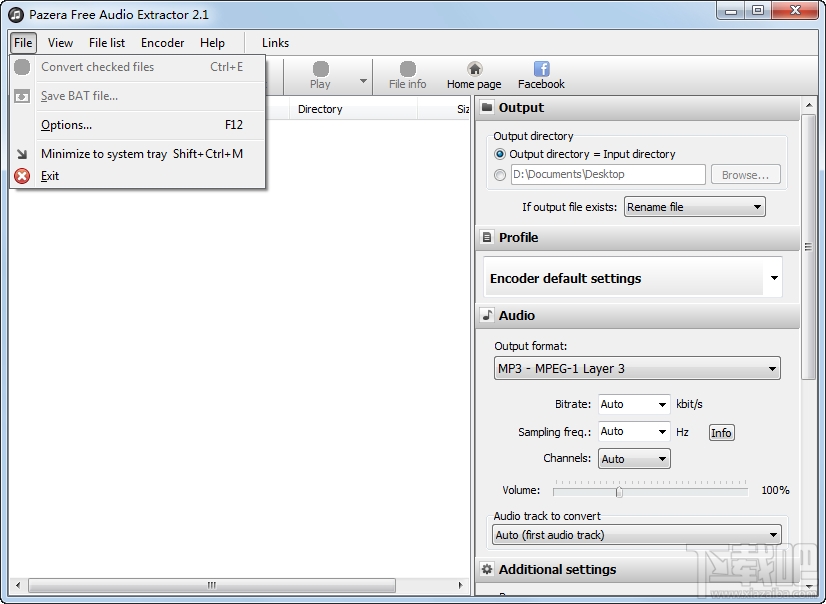Click the Browse button for output directory
The height and width of the screenshot is (604, 826).
[x=745, y=174]
